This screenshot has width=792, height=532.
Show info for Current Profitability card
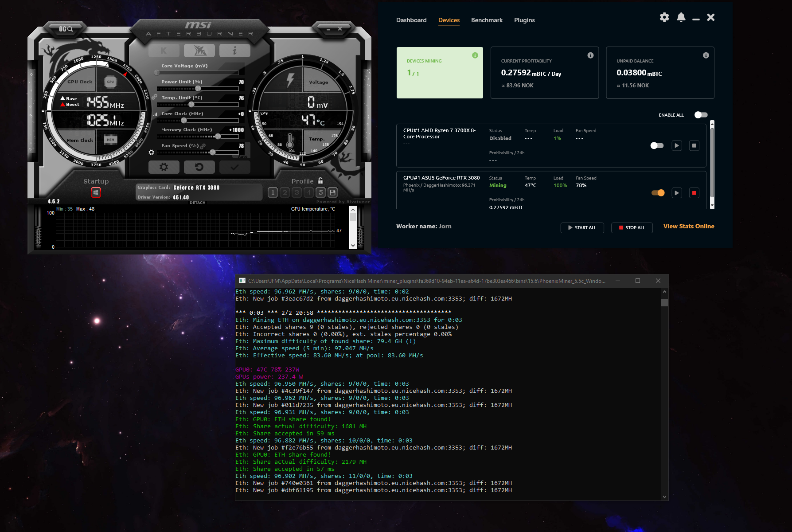590,55
